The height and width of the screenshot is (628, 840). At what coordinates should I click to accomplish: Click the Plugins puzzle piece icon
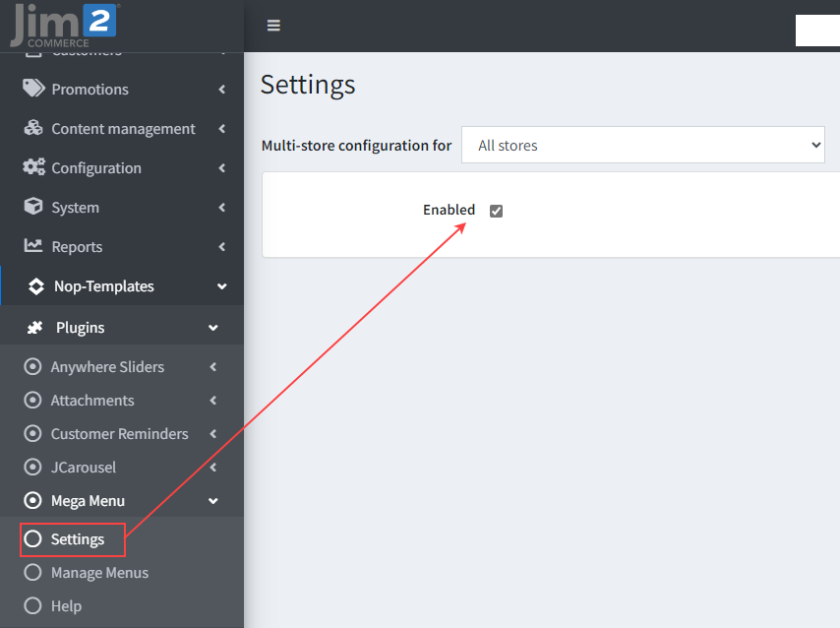coord(35,328)
